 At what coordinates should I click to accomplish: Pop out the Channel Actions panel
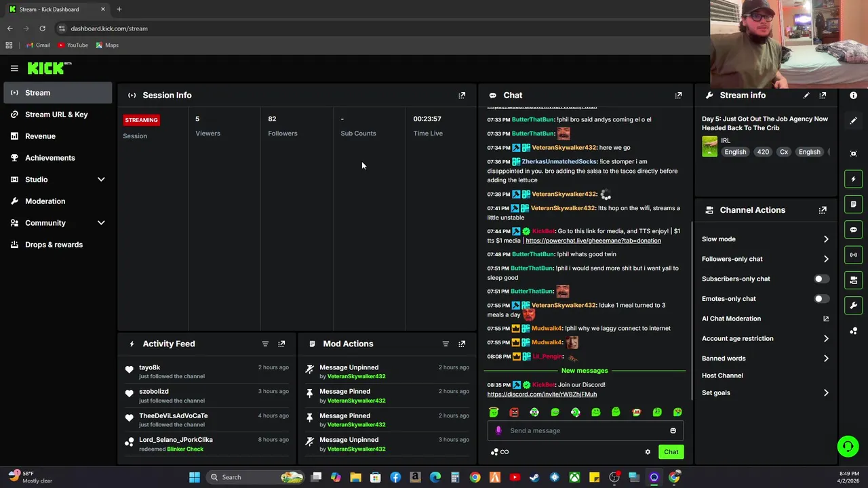tap(823, 210)
